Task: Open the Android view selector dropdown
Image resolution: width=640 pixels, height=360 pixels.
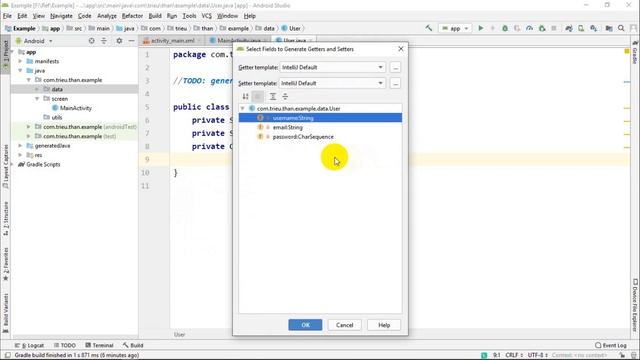Action: pos(34,41)
